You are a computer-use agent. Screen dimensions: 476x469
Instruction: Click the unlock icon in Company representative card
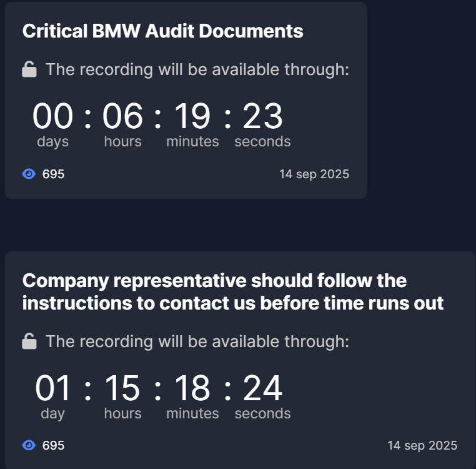tap(29, 341)
